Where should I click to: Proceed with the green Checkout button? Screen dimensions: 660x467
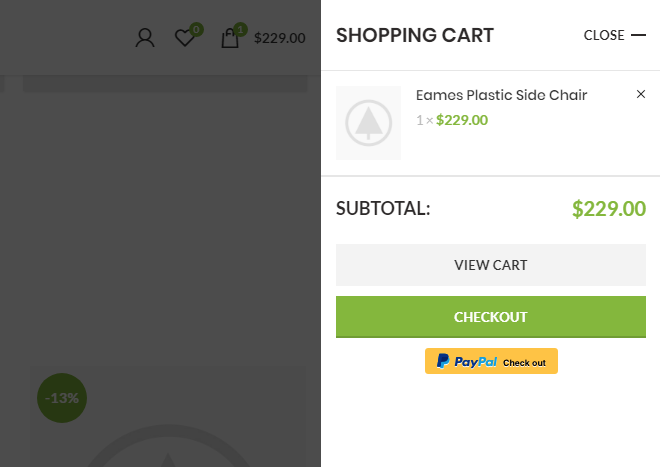coord(491,317)
